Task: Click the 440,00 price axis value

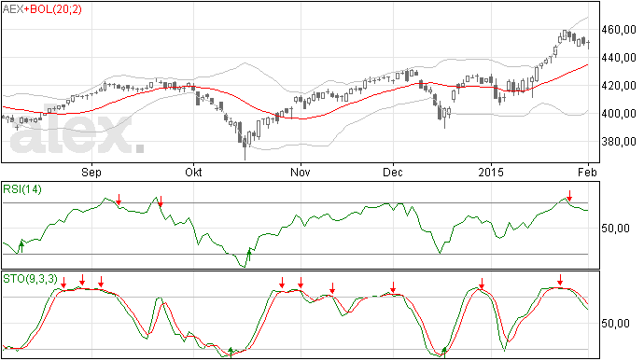Action: coord(619,58)
